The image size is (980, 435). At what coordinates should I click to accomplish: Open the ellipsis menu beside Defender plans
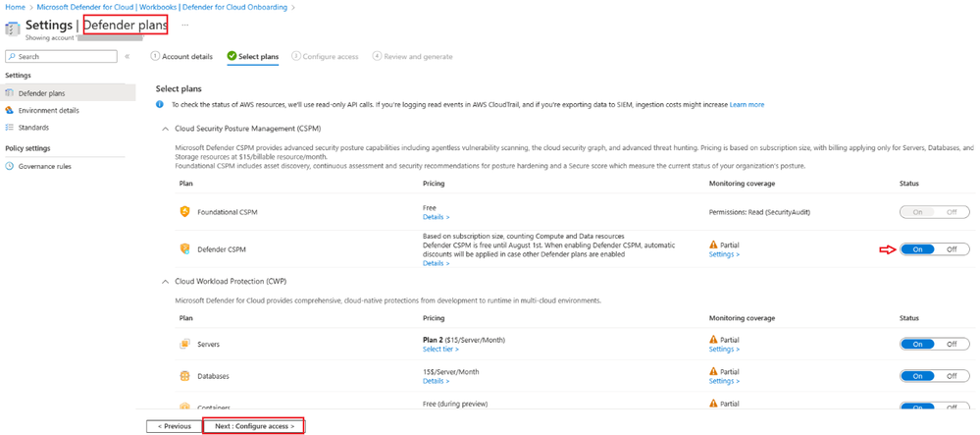pos(184,25)
